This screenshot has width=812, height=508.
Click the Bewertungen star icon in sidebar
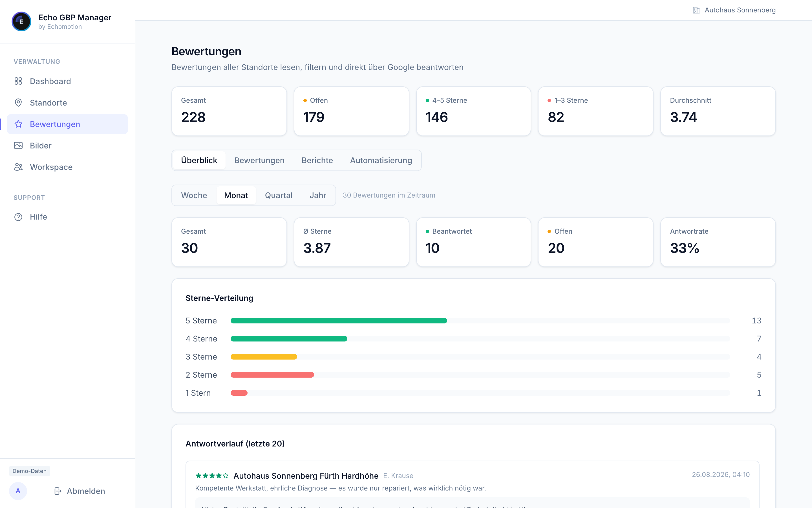coord(18,124)
